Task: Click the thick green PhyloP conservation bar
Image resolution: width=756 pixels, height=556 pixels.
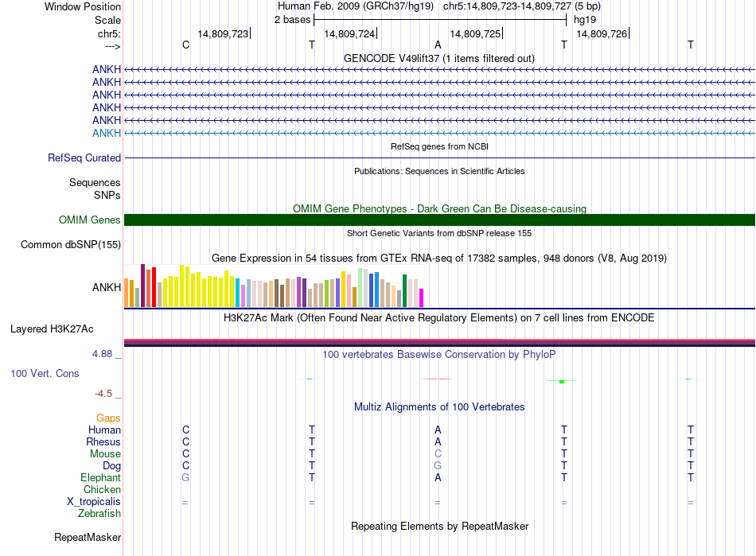Action: pyautogui.click(x=562, y=382)
